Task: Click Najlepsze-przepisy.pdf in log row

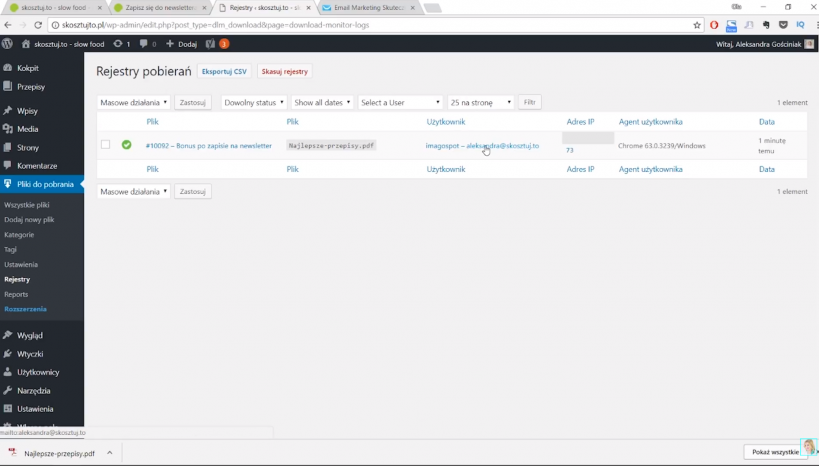Action: coord(331,146)
